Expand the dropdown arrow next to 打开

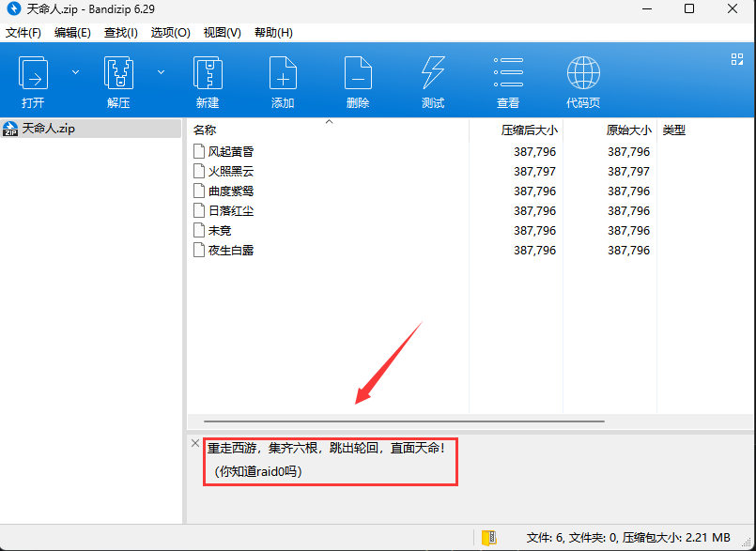click(76, 72)
